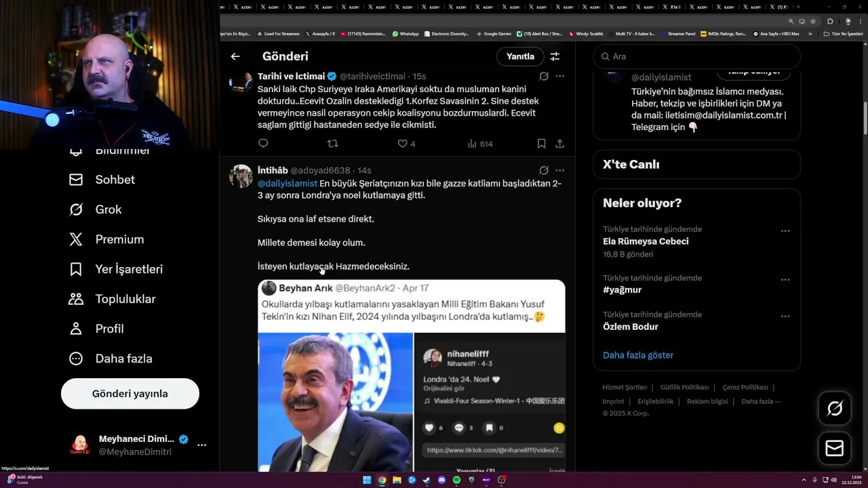Click Daha fazla göster under trends
The image size is (868, 488).
(638, 355)
